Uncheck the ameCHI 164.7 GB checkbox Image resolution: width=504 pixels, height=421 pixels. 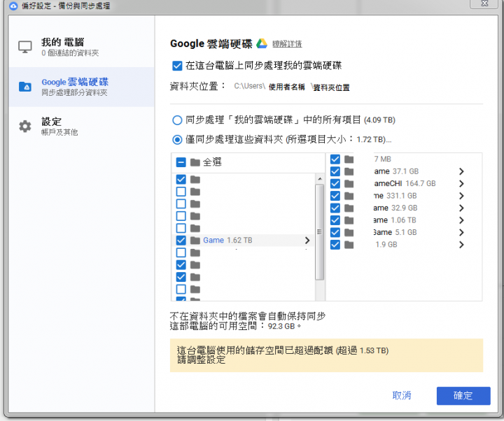[x=335, y=183]
